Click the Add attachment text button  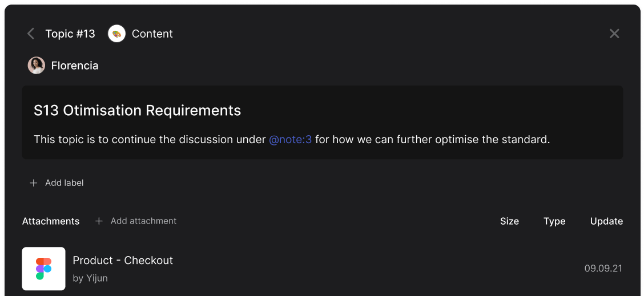pos(143,221)
